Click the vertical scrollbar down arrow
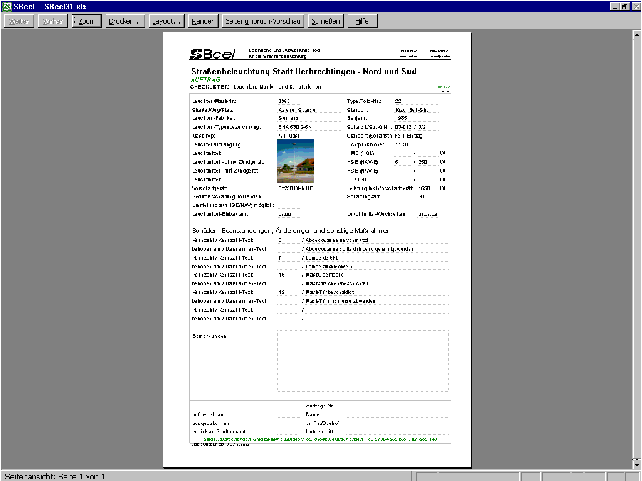Viewport: 642px width, 481px height. click(637, 464)
